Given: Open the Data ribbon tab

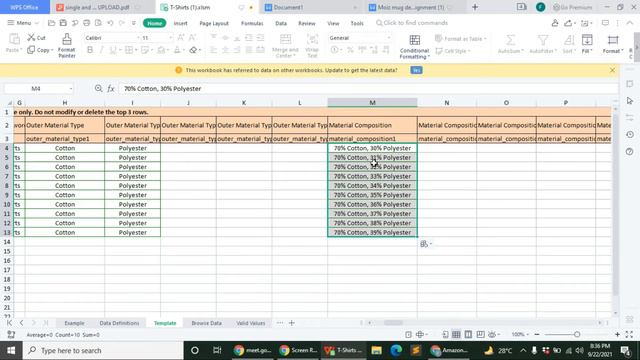Looking at the screenshot, I should (281, 23).
